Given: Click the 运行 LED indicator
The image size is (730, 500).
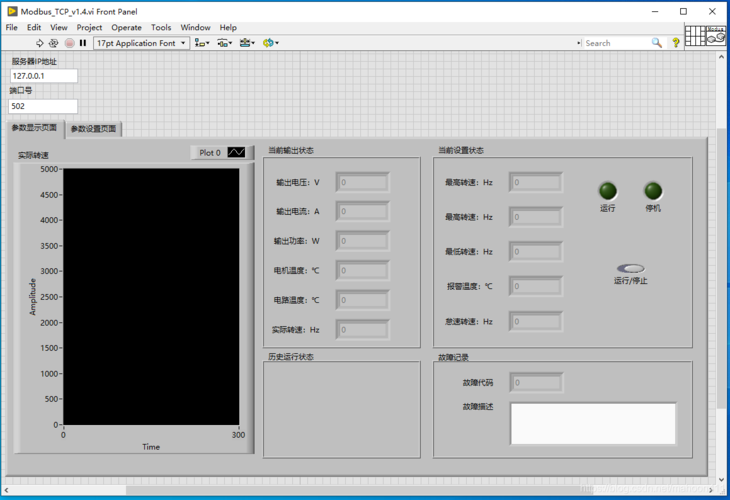Looking at the screenshot, I should click(x=608, y=191).
